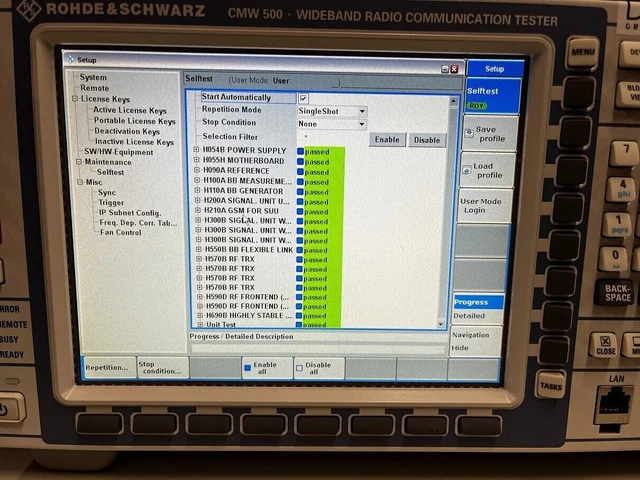The image size is (640, 480).
Task: Expand the H055H MOTHERBOARD test node
Action: pos(196,160)
